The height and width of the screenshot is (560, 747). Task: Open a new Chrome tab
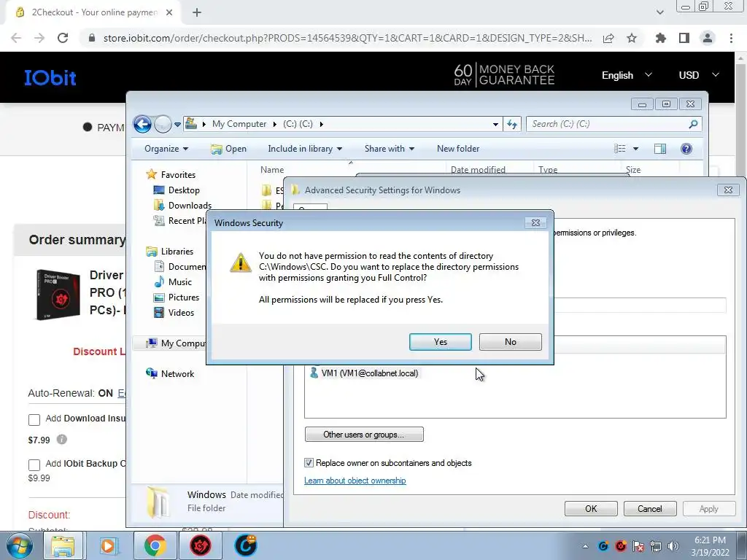[x=197, y=12]
